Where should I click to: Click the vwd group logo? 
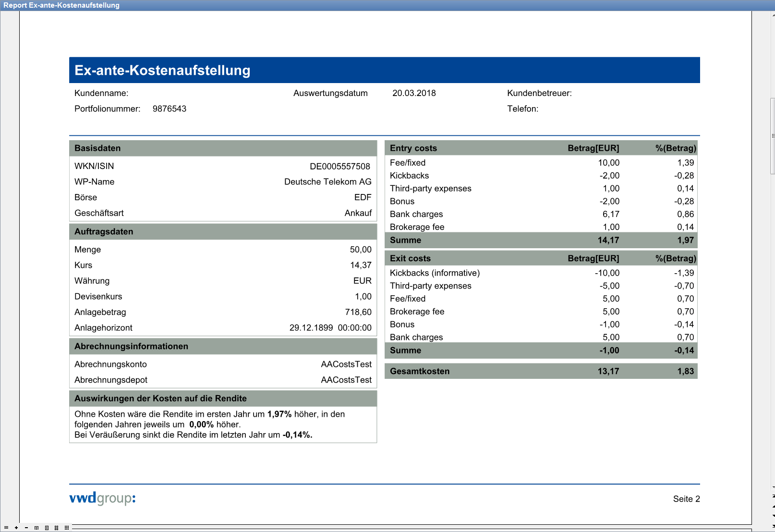(x=102, y=498)
